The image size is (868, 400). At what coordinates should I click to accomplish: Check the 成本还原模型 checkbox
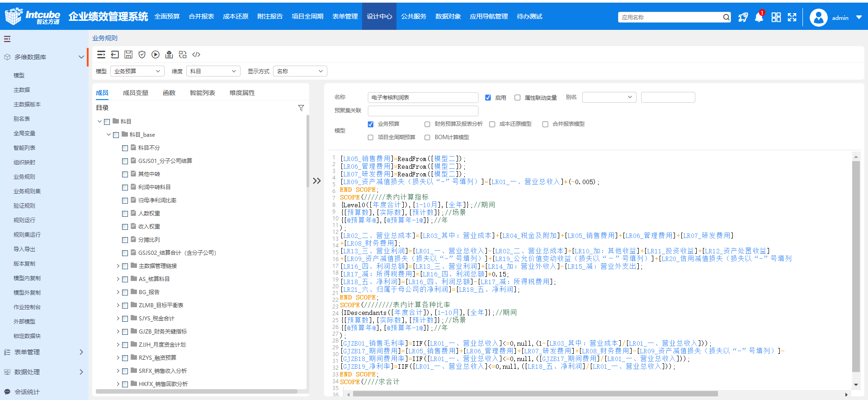(x=492, y=124)
